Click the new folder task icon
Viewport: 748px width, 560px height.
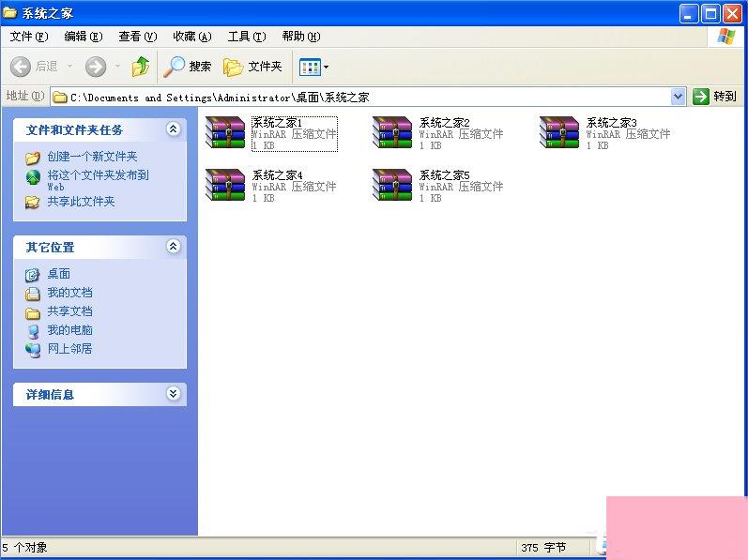[33, 158]
